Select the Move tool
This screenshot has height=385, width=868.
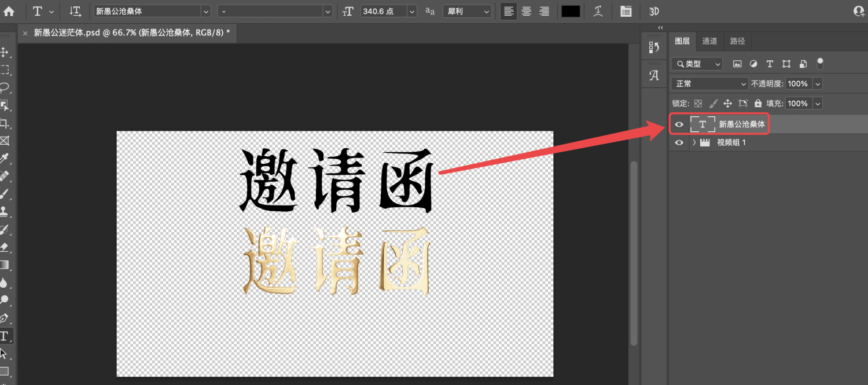pos(5,52)
